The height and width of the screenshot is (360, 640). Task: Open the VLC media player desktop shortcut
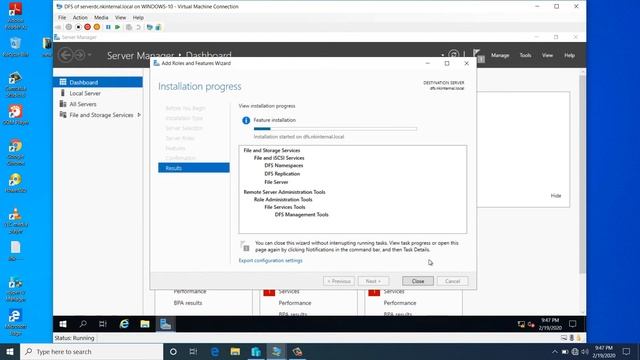point(16,220)
